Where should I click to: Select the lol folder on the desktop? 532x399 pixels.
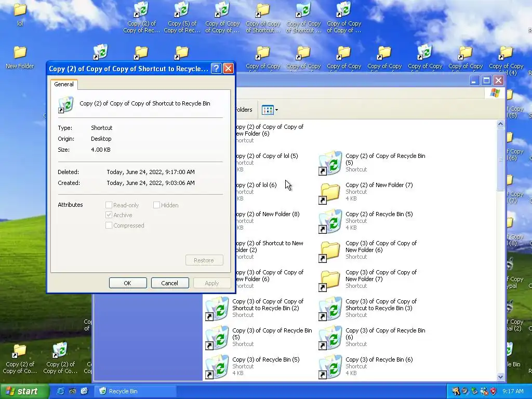(20, 14)
